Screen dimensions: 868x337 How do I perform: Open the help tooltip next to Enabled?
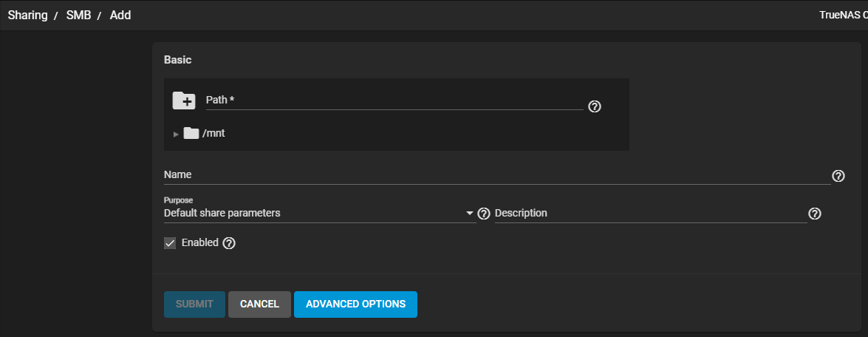point(229,243)
